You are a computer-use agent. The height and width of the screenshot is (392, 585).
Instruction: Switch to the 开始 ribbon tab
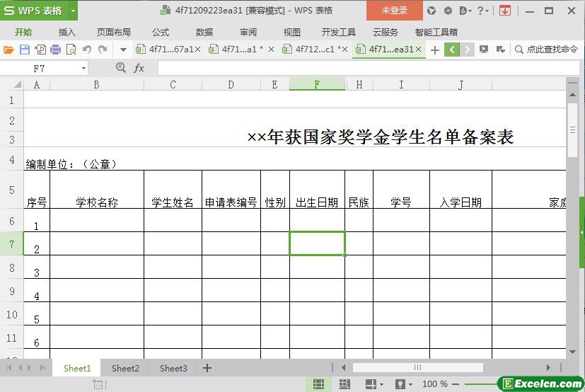(x=23, y=32)
